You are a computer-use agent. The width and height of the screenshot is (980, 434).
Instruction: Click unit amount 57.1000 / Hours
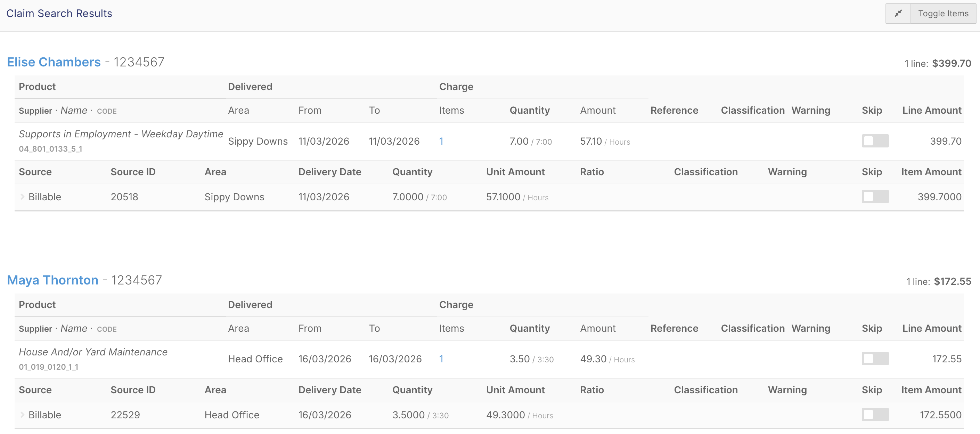(x=517, y=197)
